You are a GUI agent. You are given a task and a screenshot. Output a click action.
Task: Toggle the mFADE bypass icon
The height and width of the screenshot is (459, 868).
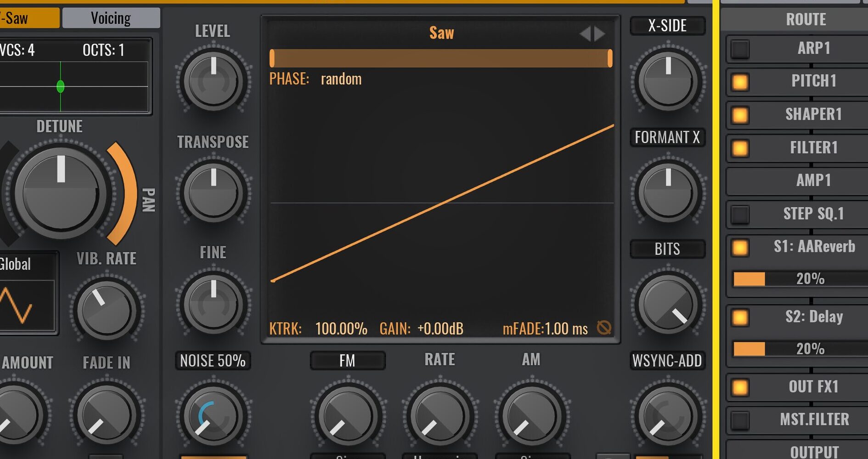click(x=604, y=328)
